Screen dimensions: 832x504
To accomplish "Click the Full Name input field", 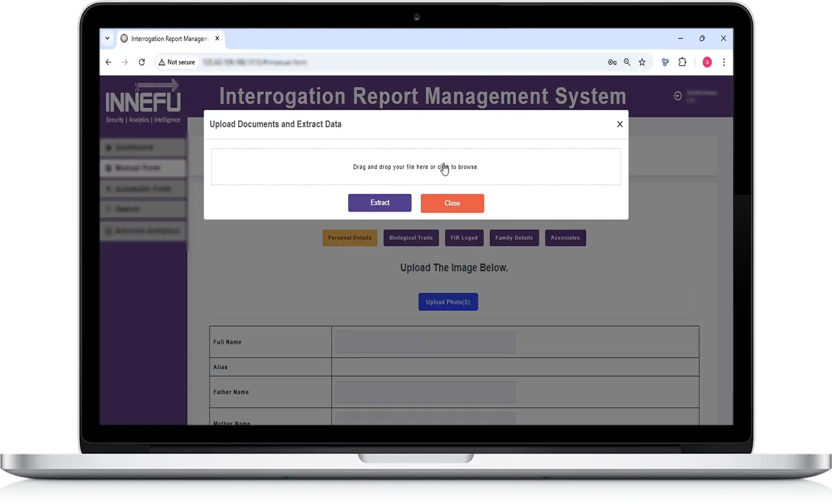I will (425, 342).
